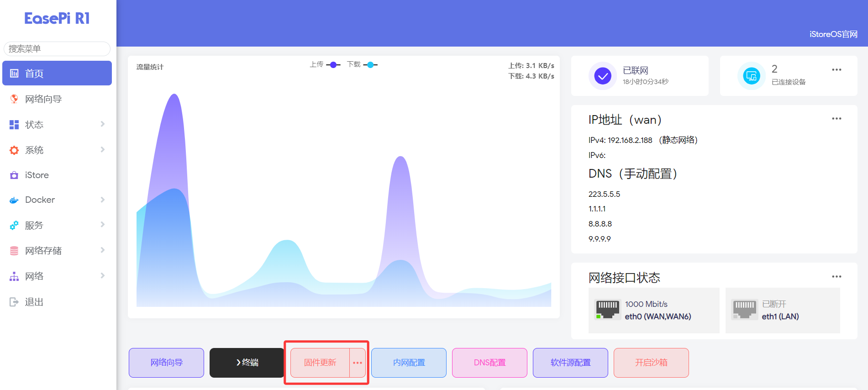Viewport: 868px width, 390px height.
Task: Click the 开启沙箱 button
Action: (x=651, y=363)
